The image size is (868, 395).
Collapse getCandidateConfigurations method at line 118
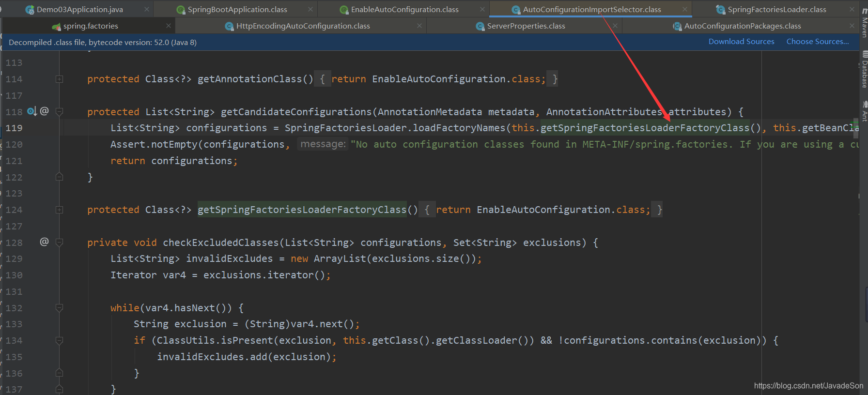(x=59, y=112)
